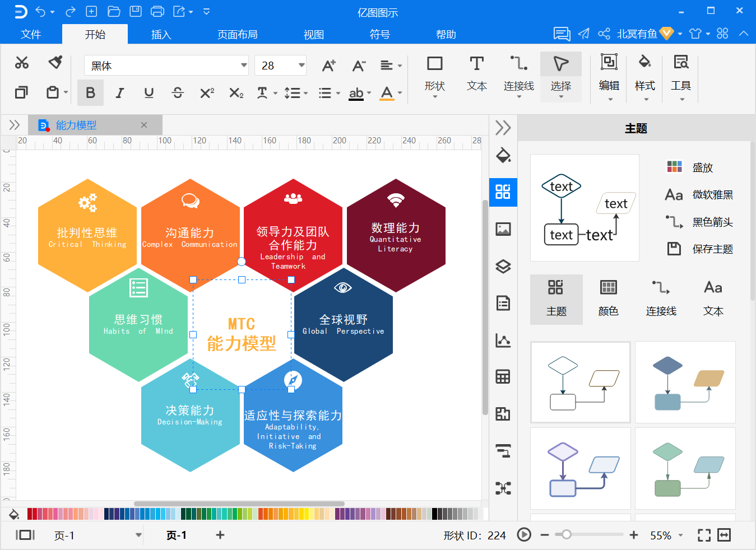Image resolution: width=756 pixels, height=550 pixels.
Task: Open the 黑体 font name dropdown
Action: click(x=244, y=66)
